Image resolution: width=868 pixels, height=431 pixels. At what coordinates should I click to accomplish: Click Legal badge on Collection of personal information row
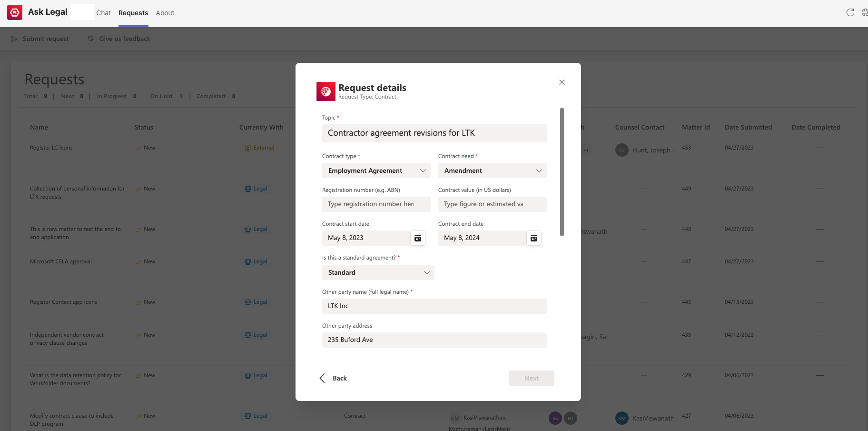coord(256,189)
